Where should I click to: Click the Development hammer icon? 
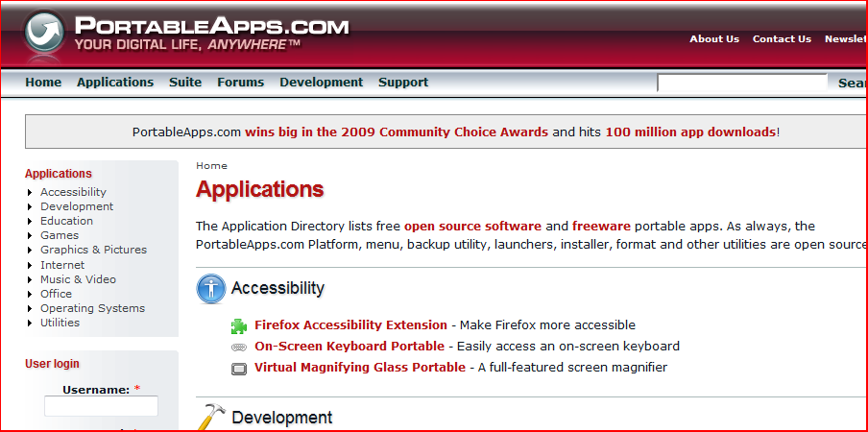210,418
